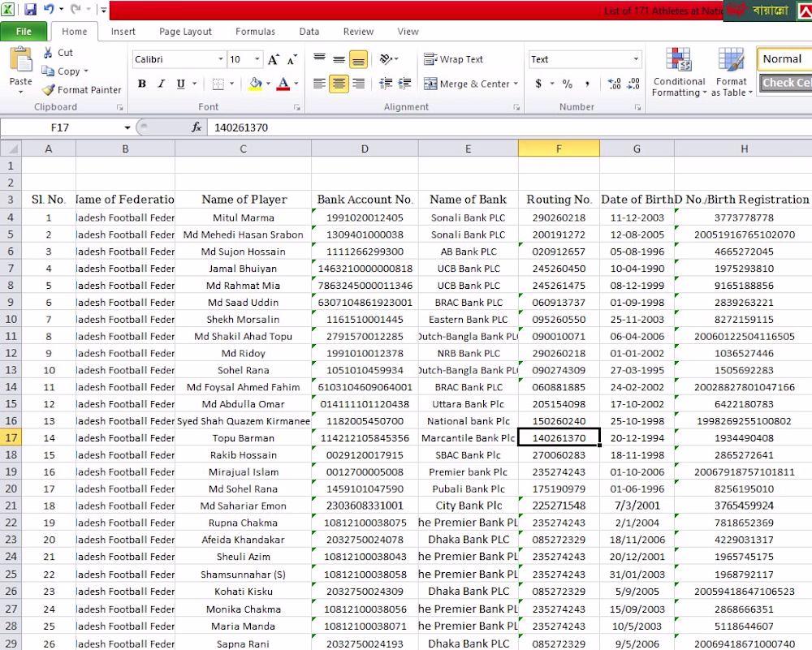
Task: Align text left
Action: [x=319, y=84]
